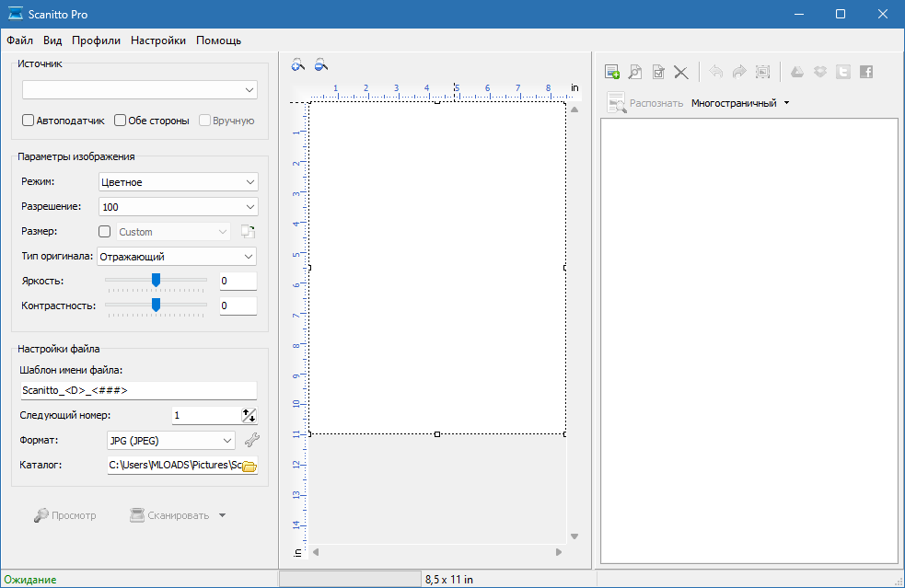905x588 pixels.
Task: Click the Контрастность value field
Action: point(238,306)
